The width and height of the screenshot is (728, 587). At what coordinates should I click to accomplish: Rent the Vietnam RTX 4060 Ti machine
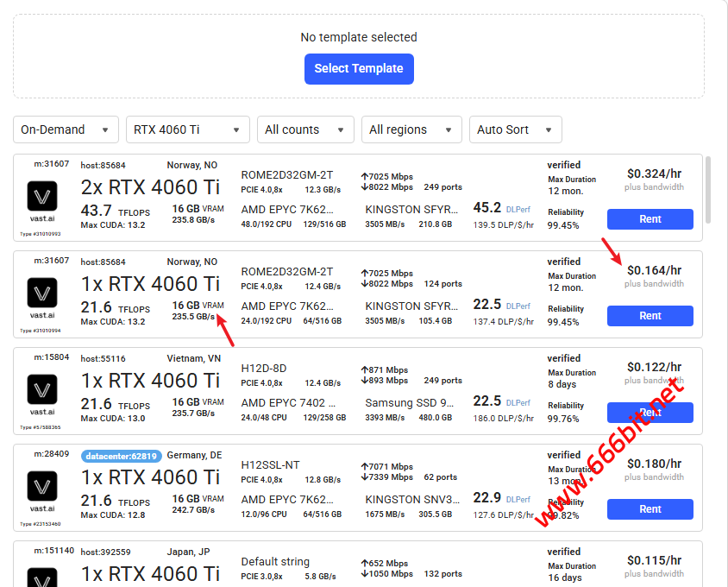click(x=650, y=413)
